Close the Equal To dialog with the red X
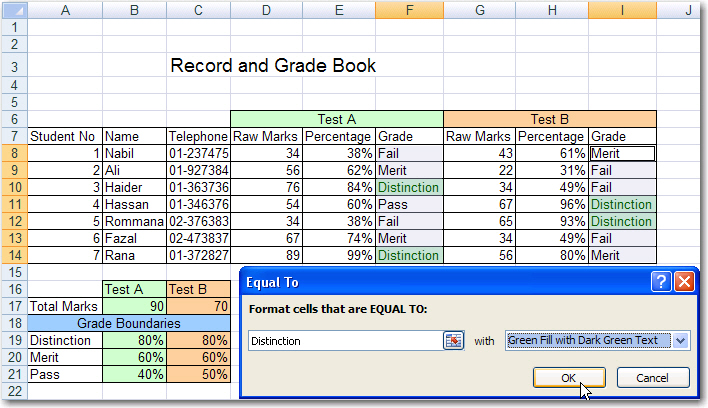Screen dimensions: 708x408 click(685, 282)
